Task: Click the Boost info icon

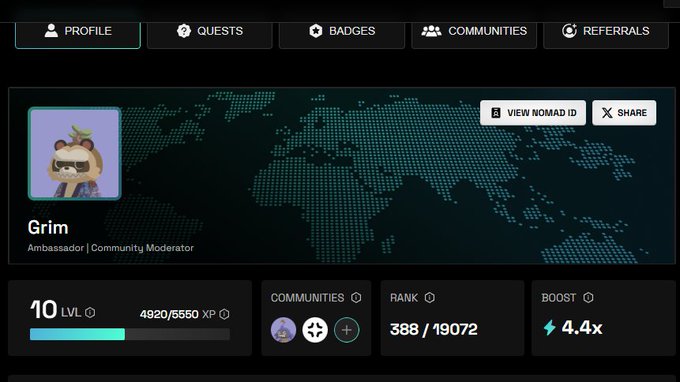Action: (588, 297)
